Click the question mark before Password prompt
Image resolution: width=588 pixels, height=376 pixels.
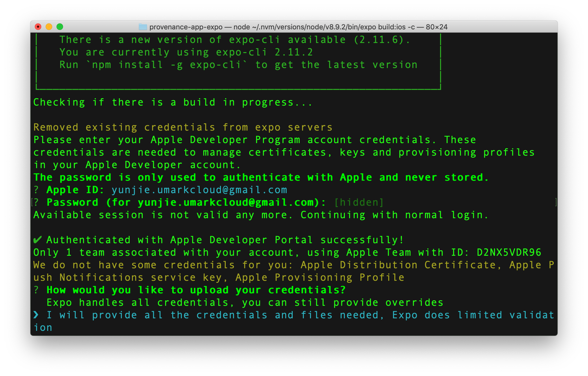(x=36, y=202)
